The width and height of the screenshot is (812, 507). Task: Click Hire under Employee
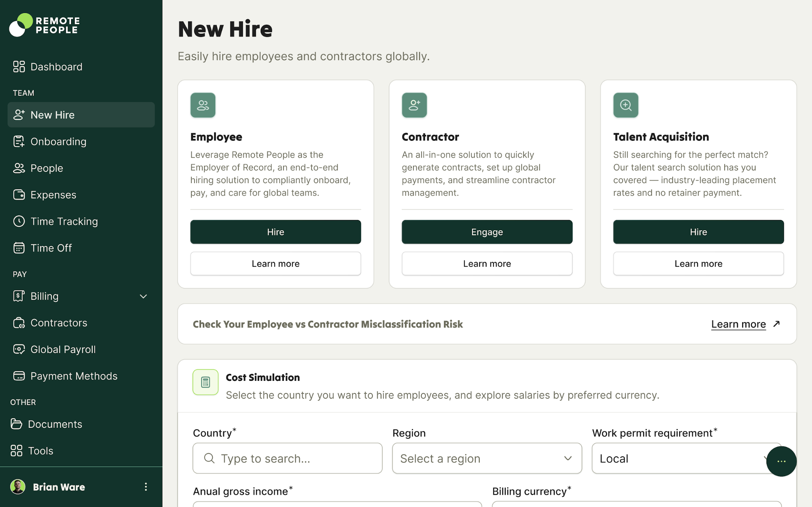pos(275,232)
